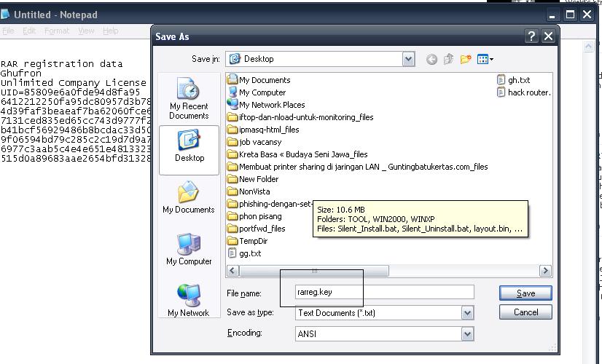Click the 'RAR registration data' line in Notepad
The width and height of the screenshot is (602, 364).
(x=62, y=63)
